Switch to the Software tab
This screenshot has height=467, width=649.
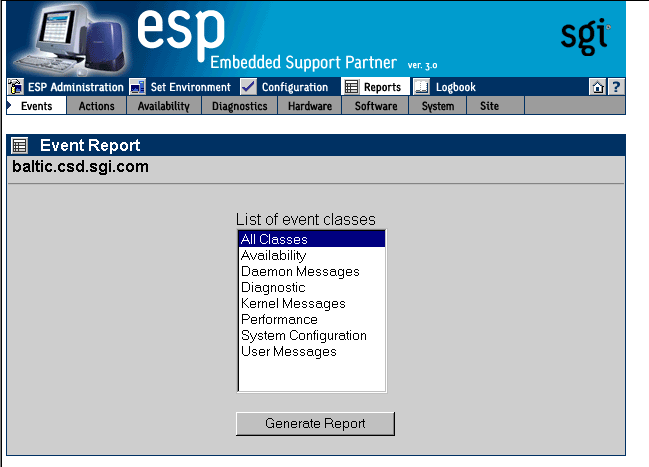376,106
